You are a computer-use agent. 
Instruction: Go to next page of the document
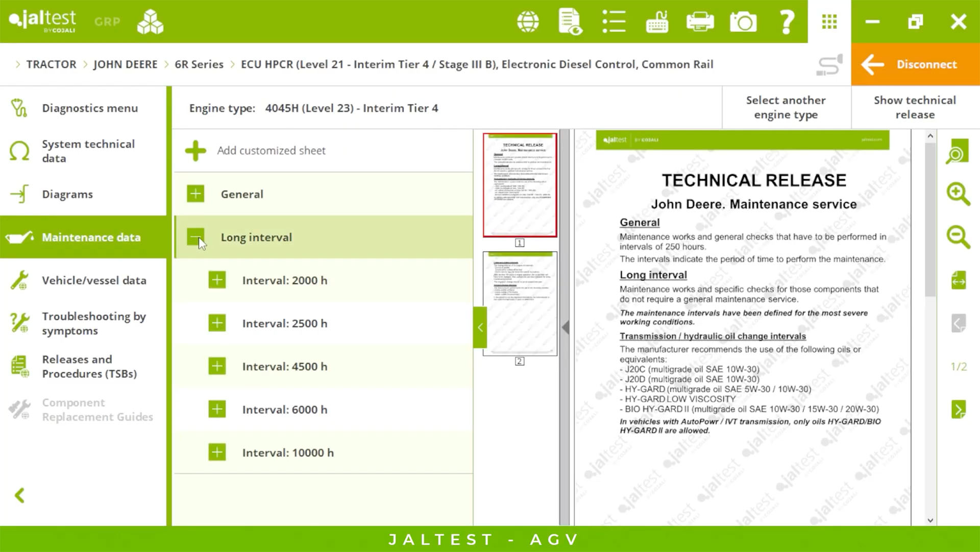(958, 410)
